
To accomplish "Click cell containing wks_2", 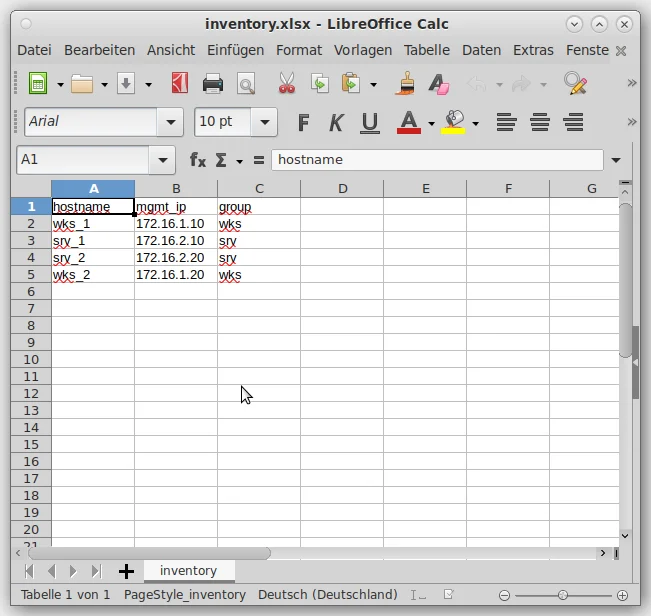I will tap(93, 275).
